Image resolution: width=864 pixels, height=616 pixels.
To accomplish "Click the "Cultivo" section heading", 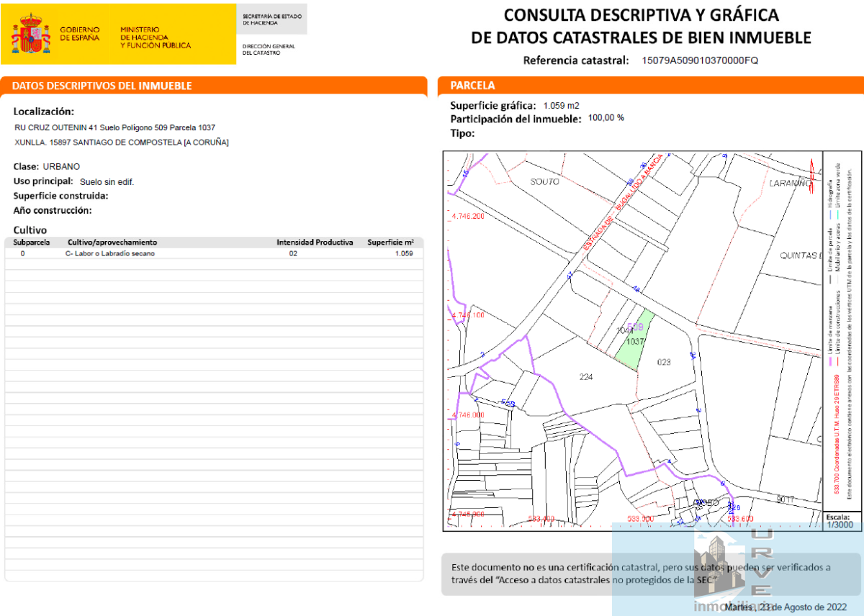I will [x=30, y=230].
